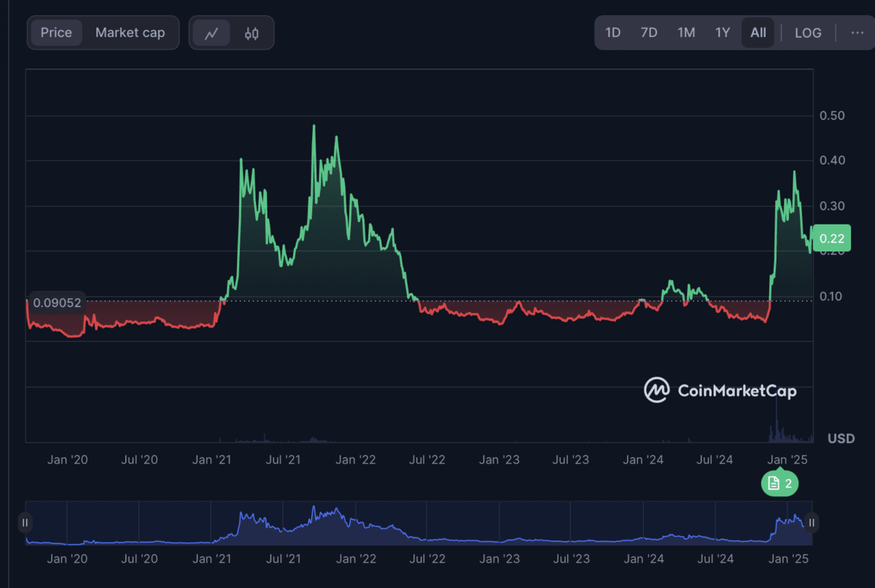The image size is (875, 588).
Task: Select the All time range tab
Action: (758, 32)
